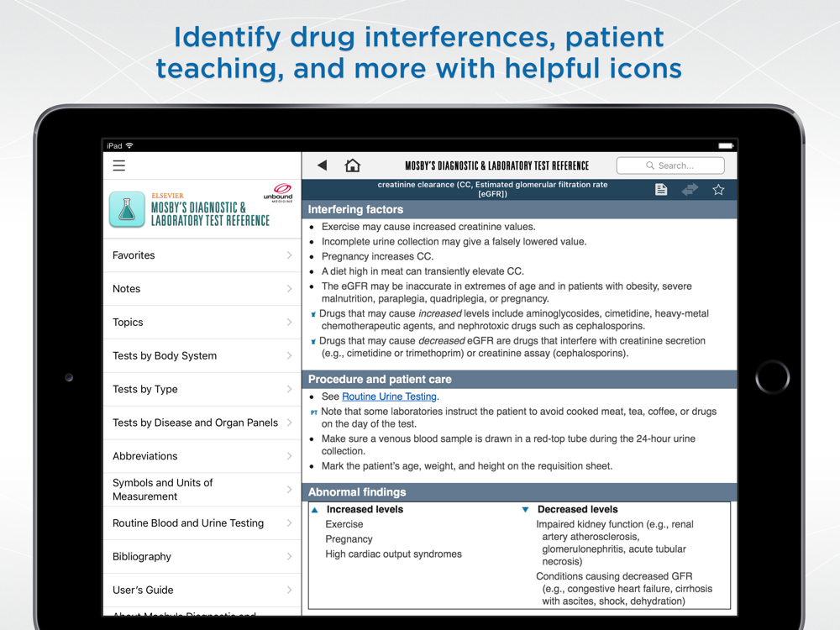Tap the home icon
Image resolution: width=840 pixels, height=630 pixels.
click(352, 165)
